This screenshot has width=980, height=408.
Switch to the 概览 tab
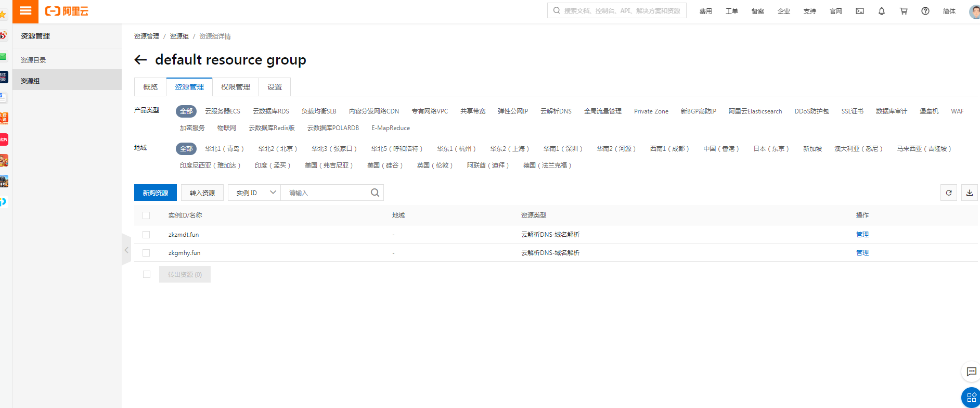(x=150, y=87)
